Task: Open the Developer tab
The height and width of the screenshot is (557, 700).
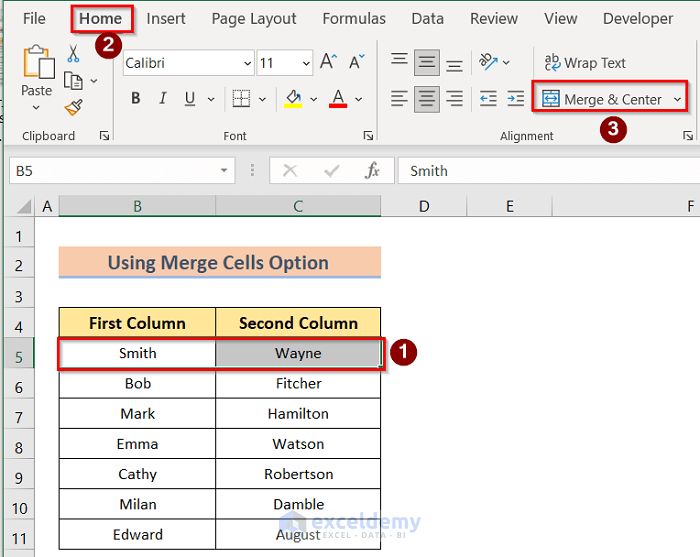Action: tap(638, 18)
